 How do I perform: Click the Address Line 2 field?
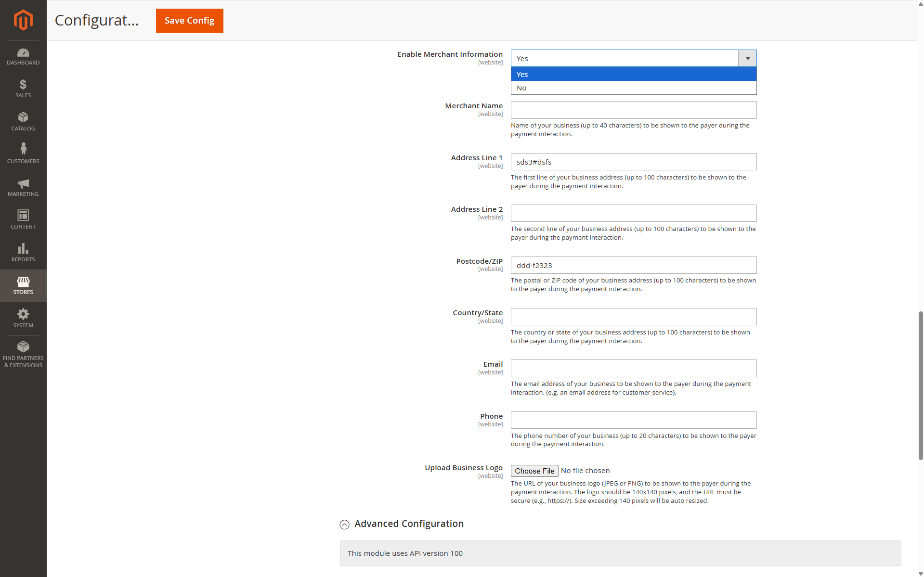[x=634, y=213]
